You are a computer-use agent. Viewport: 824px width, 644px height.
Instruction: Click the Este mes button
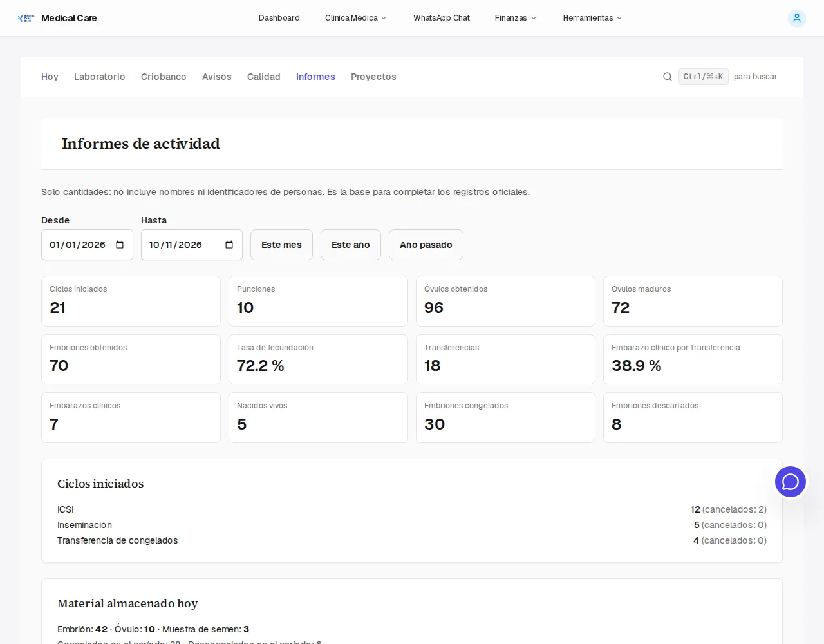click(281, 245)
